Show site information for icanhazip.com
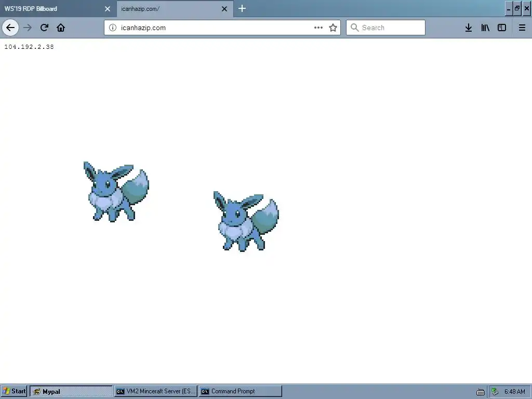532x399 pixels. pyautogui.click(x=113, y=28)
